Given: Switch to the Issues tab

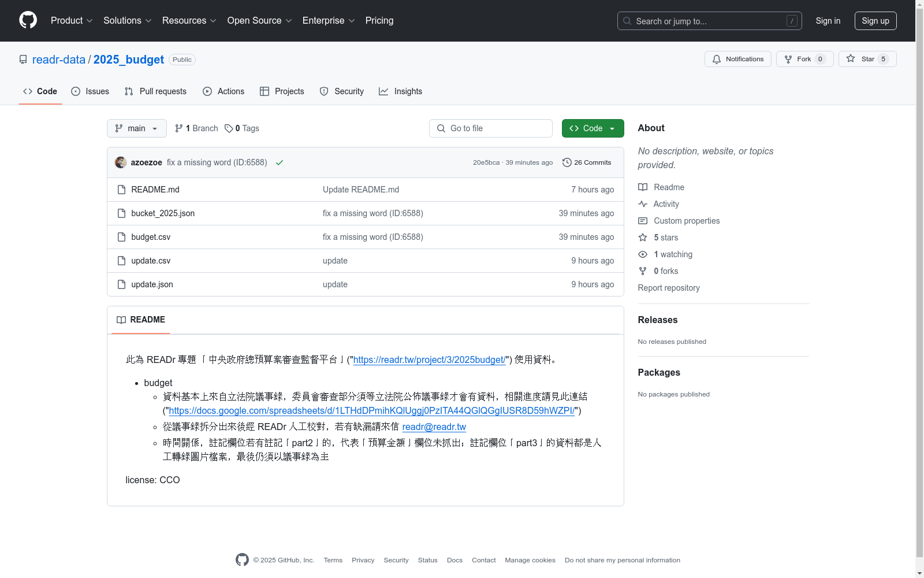Looking at the screenshot, I should pyautogui.click(x=90, y=91).
